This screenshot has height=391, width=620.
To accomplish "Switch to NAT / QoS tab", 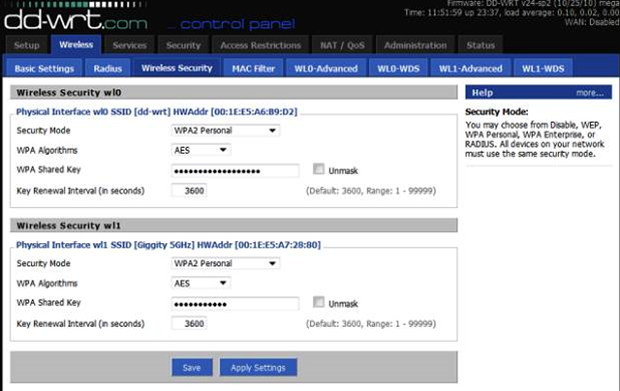I will [x=342, y=45].
